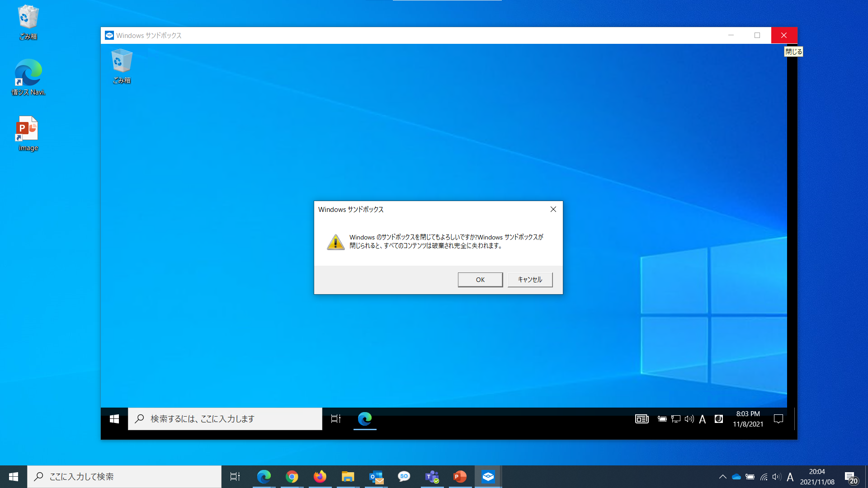Open host Wi-Fi network tray icon
This screenshot has width=868, height=488.
coord(764,477)
